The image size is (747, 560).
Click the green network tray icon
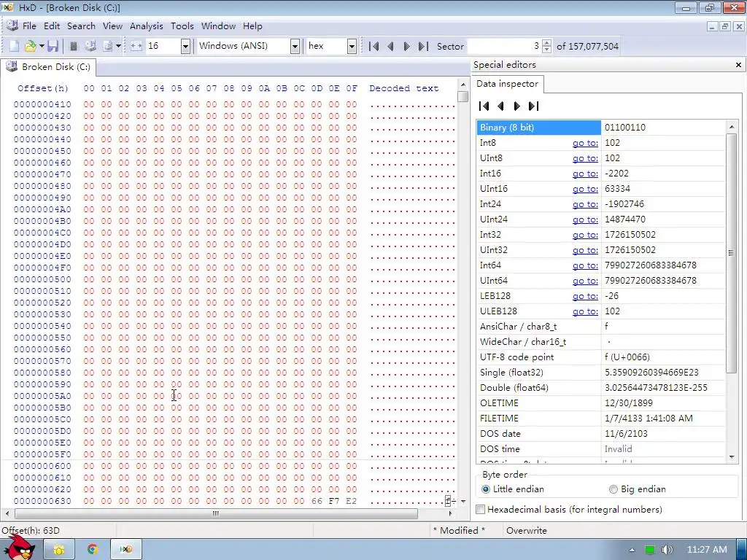pos(649,550)
